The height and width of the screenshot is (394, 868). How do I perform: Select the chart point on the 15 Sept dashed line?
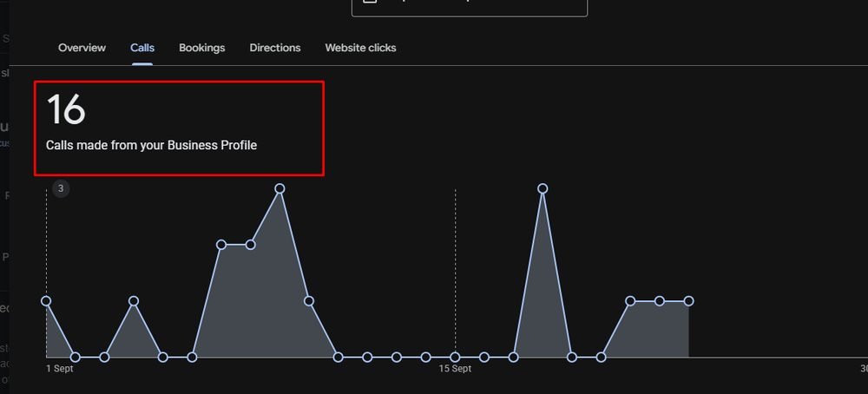pyautogui.click(x=455, y=358)
